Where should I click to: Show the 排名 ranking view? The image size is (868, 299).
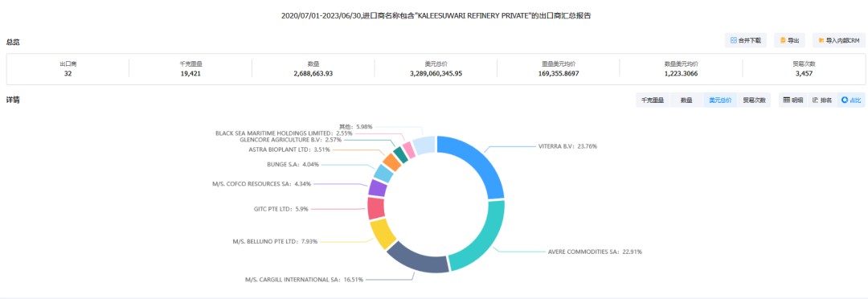[822, 100]
